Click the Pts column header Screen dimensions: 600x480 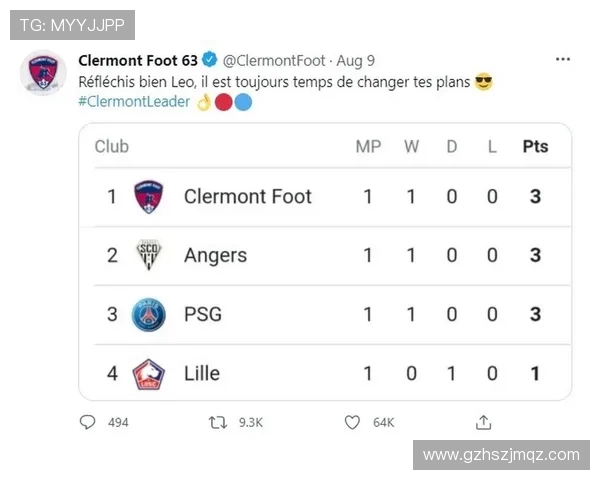[x=535, y=146]
